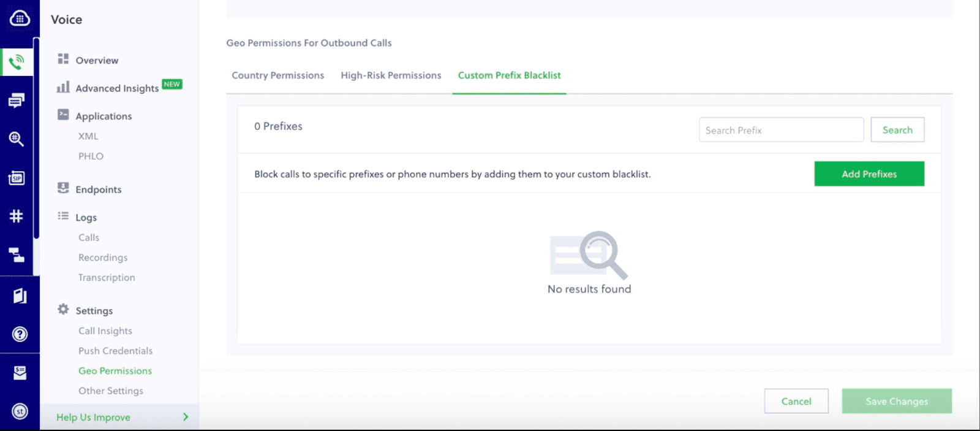
Task: Switch to Country Permissions tab
Action: pyautogui.click(x=277, y=75)
